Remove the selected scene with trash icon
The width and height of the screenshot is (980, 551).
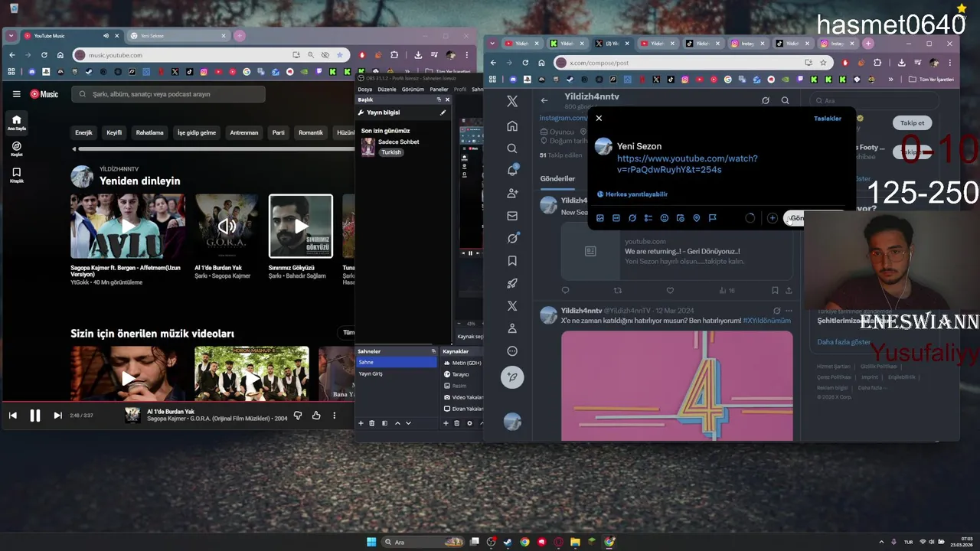[x=372, y=423]
